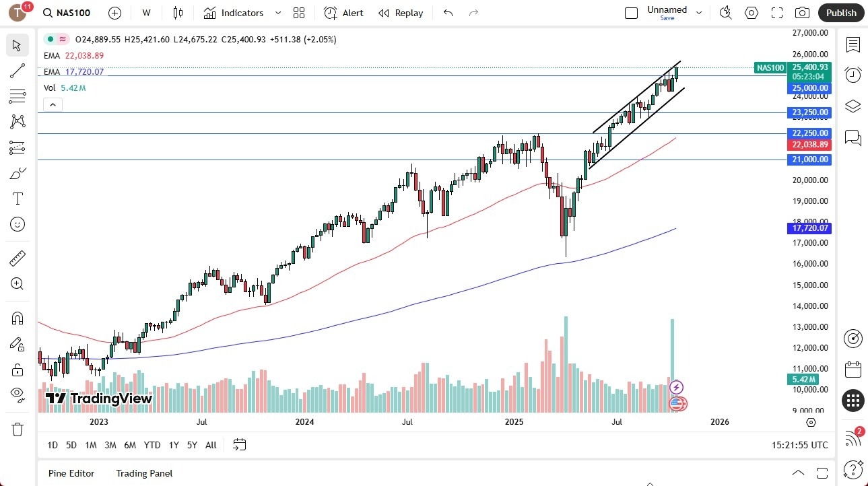Screen dimensions: 868x486
Task: Open the Trading Panel tab
Action: [143, 473]
